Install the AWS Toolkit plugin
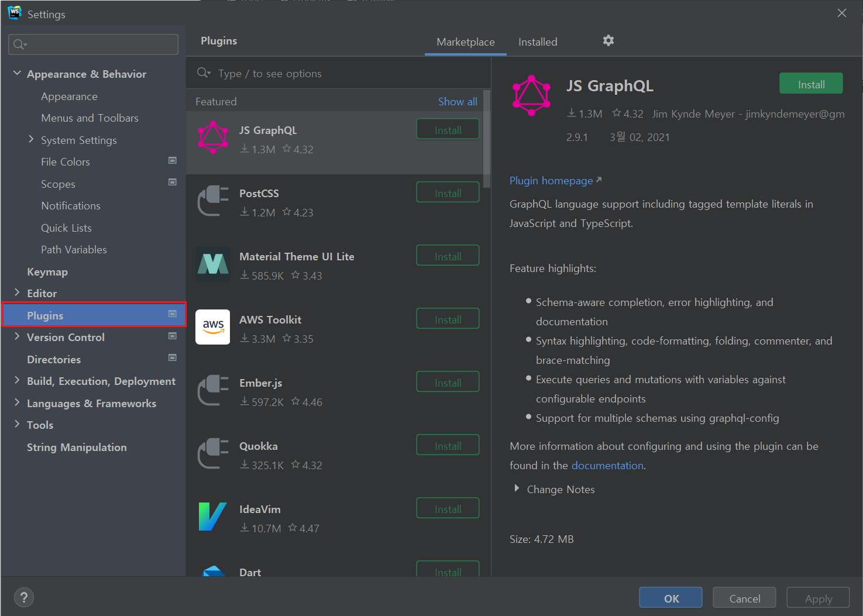 click(448, 319)
